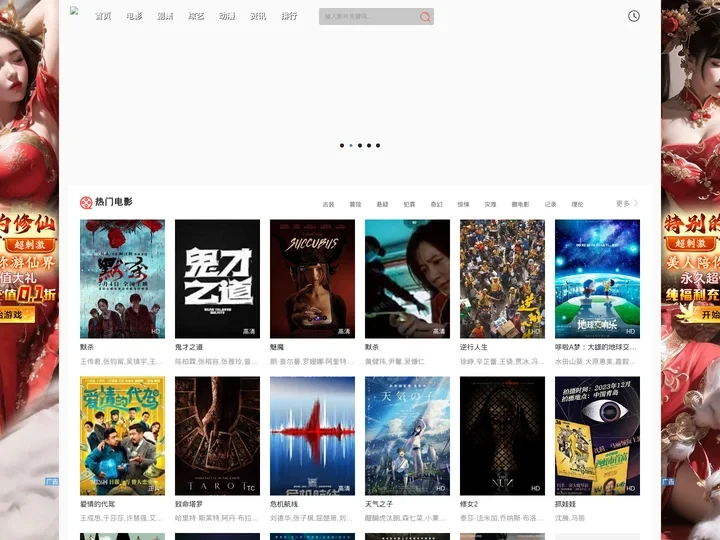Filter hot movies by 微电影

(520, 204)
